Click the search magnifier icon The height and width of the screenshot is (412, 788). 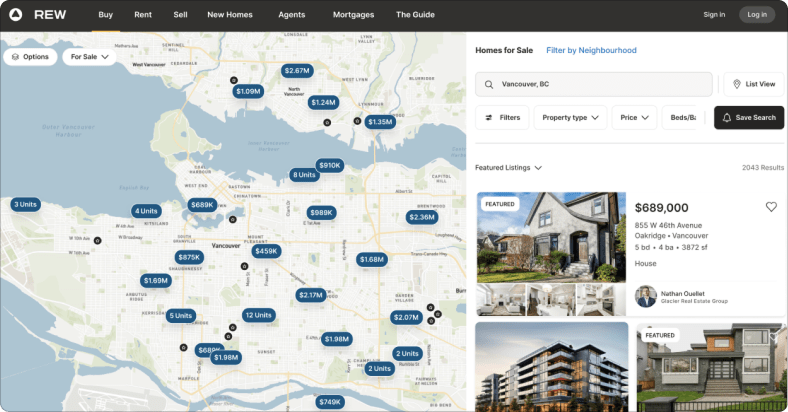pos(488,84)
